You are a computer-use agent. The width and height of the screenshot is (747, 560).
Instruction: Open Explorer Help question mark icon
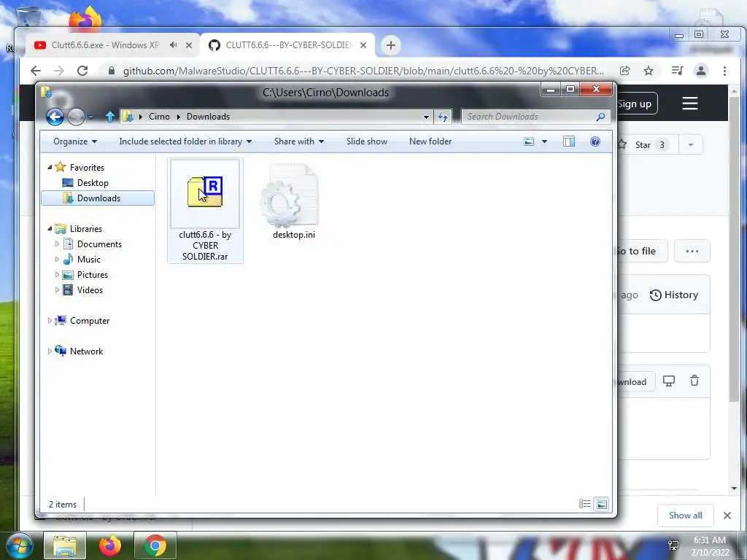coord(595,141)
